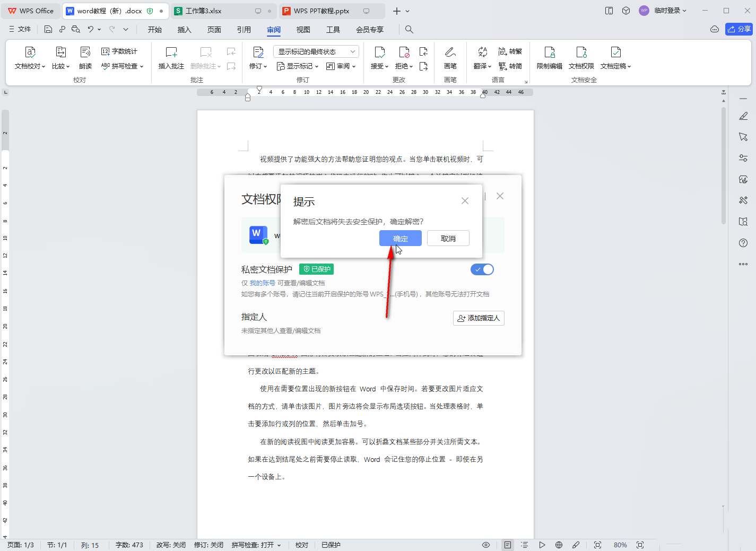Click the selection arrow icon in the right sidebar

tap(743, 137)
